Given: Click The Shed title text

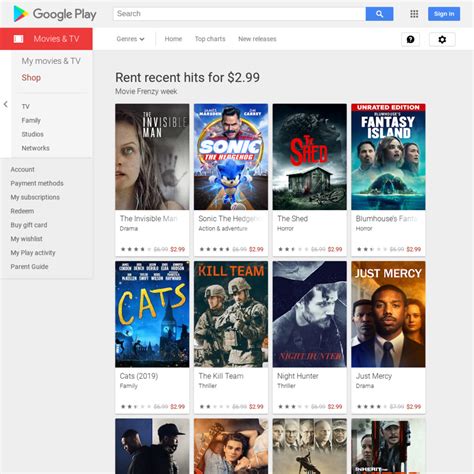Looking at the screenshot, I should tap(292, 219).
